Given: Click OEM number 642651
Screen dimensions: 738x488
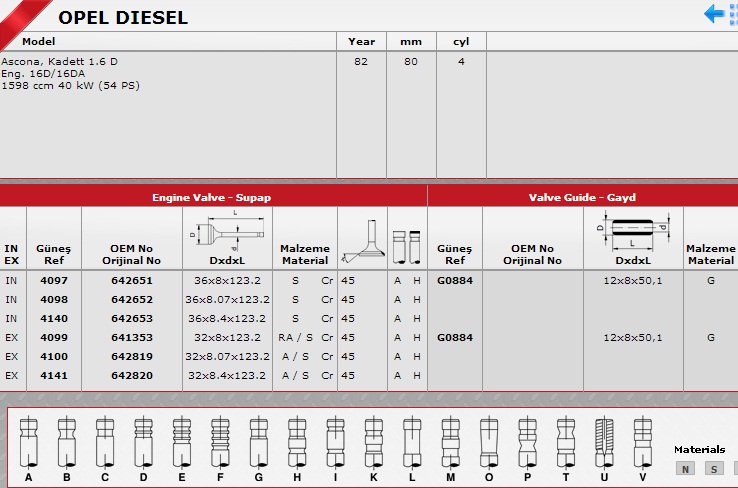Looking at the screenshot, I should coord(131,280).
